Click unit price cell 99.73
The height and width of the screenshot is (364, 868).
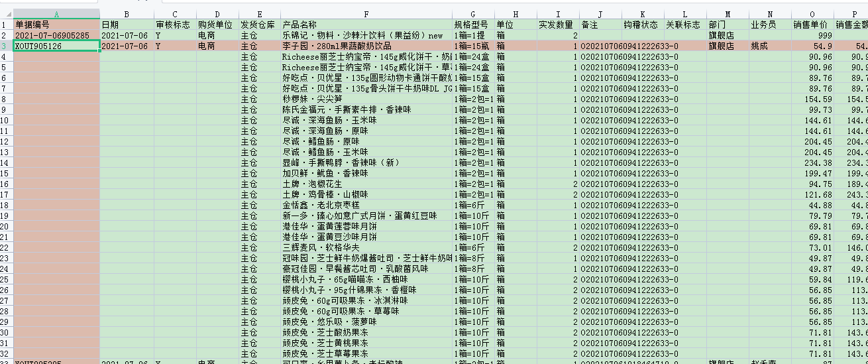pos(813,109)
